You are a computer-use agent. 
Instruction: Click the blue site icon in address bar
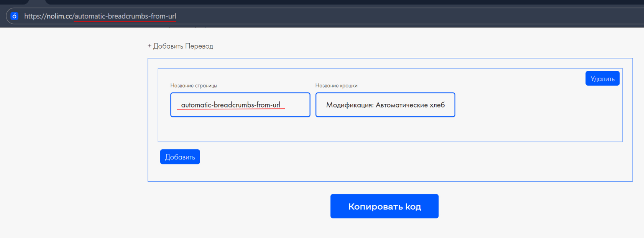pyautogui.click(x=14, y=16)
